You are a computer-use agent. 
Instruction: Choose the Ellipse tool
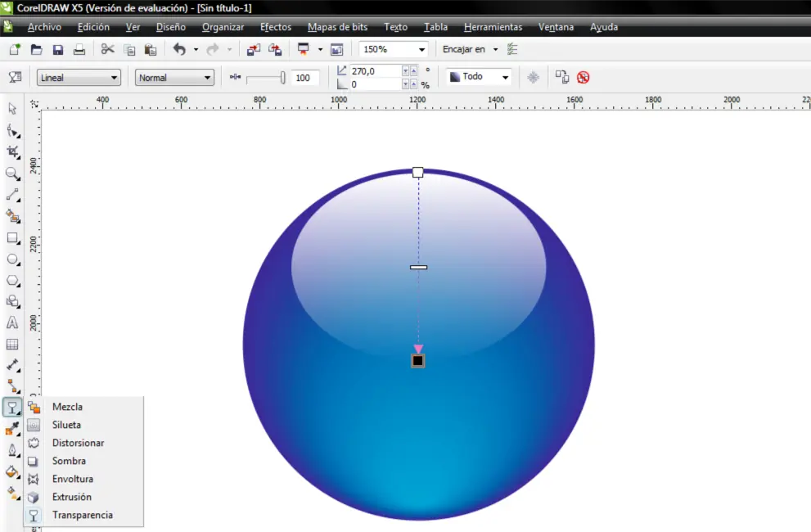point(12,259)
